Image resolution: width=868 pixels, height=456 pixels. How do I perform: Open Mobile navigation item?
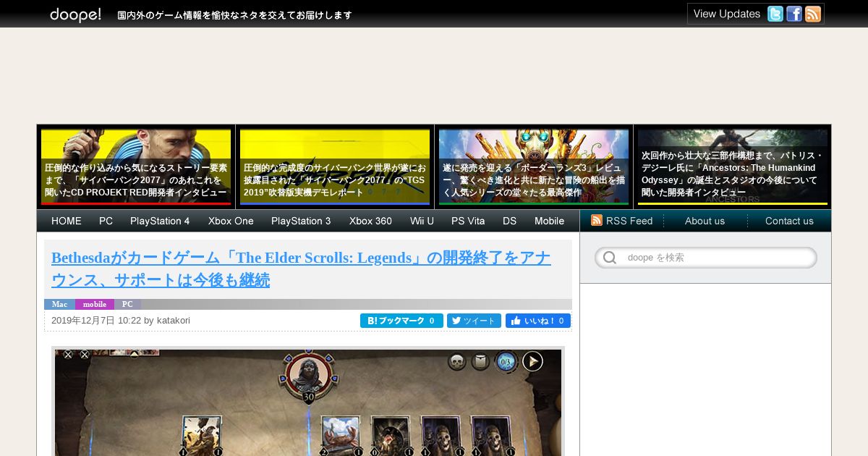click(x=550, y=221)
